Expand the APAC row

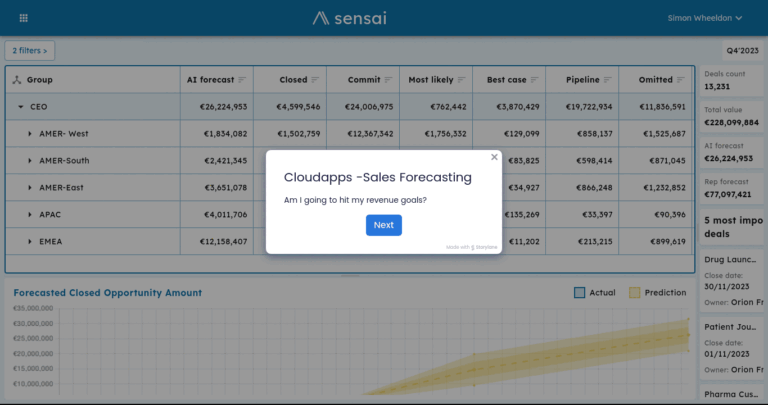30,214
